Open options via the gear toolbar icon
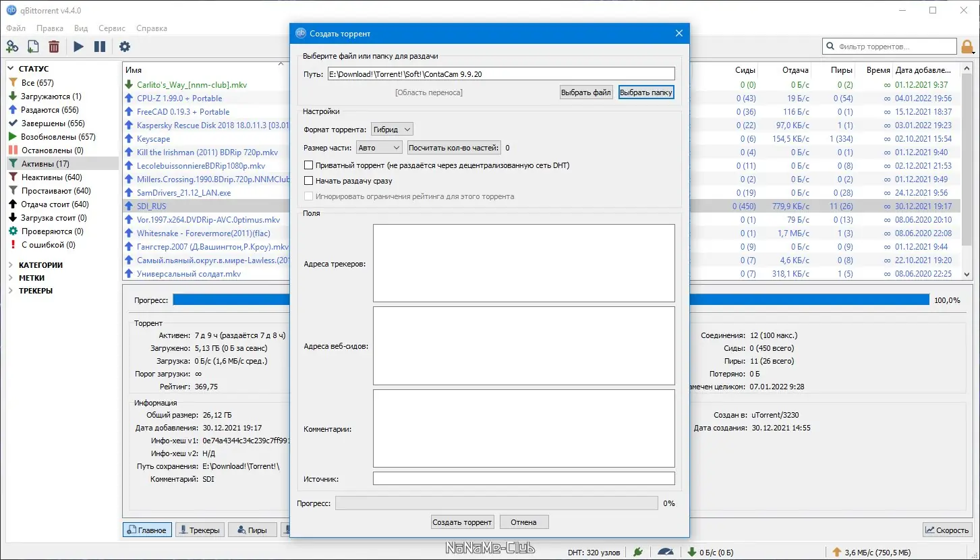The image size is (980, 560). [x=125, y=47]
